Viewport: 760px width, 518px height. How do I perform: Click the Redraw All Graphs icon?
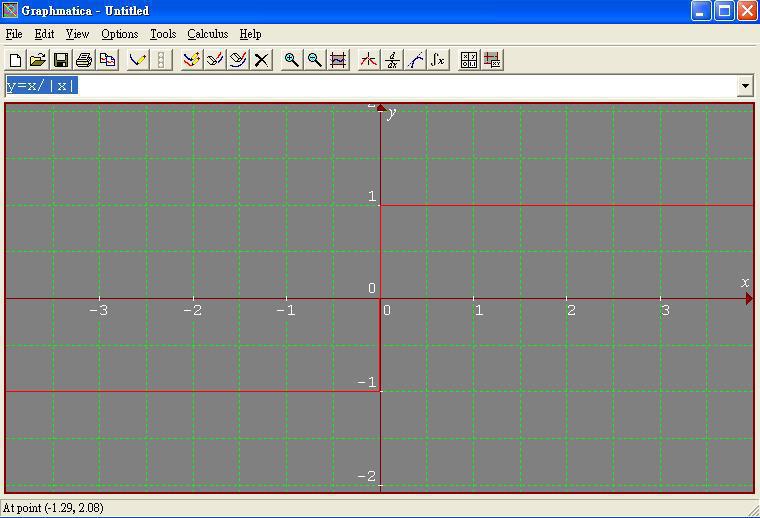tap(192, 60)
